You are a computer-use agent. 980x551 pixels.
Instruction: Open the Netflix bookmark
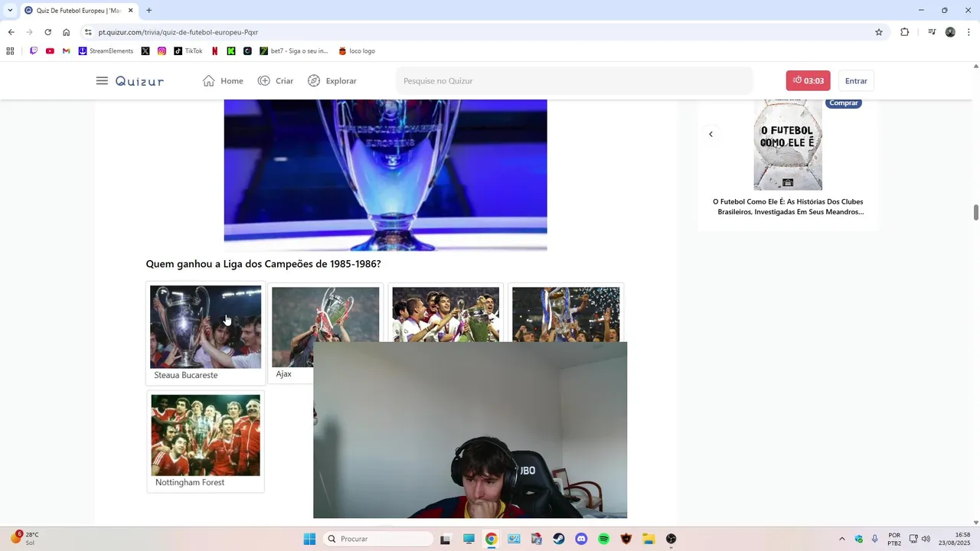pyautogui.click(x=214, y=51)
